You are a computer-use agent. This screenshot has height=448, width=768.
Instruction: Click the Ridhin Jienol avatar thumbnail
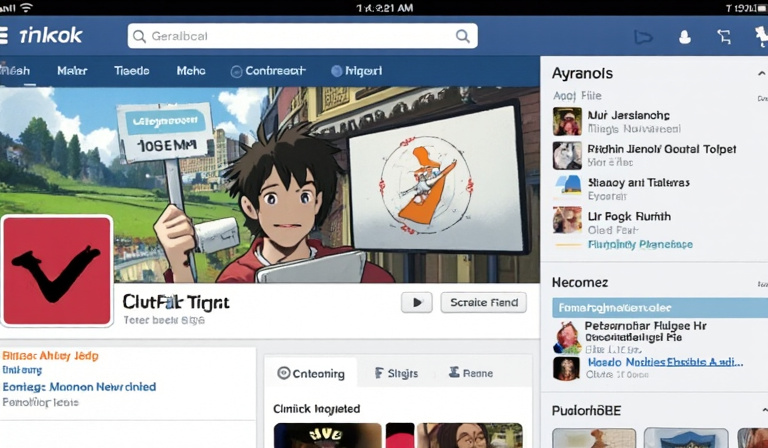(567, 156)
